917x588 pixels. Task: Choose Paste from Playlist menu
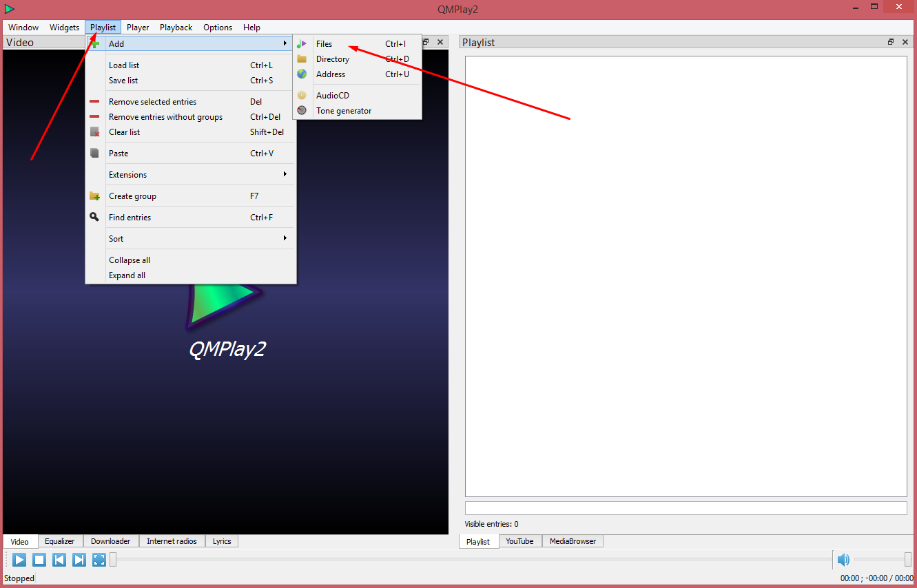click(191, 154)
